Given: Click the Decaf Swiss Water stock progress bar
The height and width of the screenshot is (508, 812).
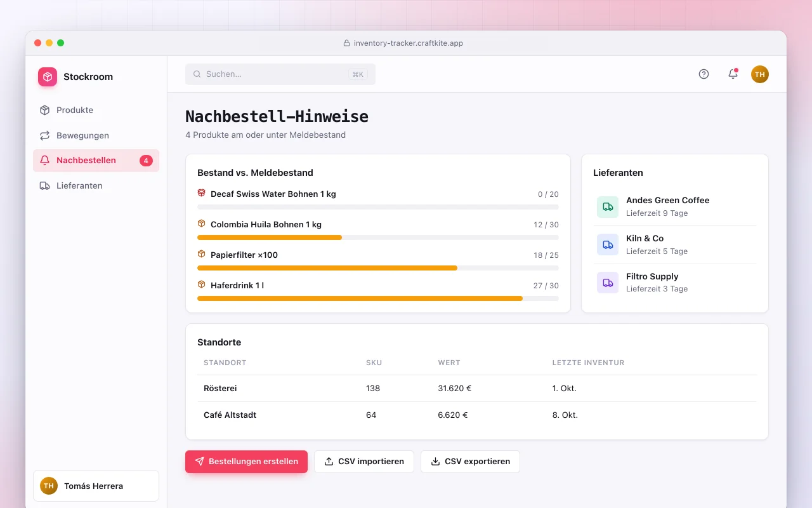Looking at the screenshot, I should 378,207.
